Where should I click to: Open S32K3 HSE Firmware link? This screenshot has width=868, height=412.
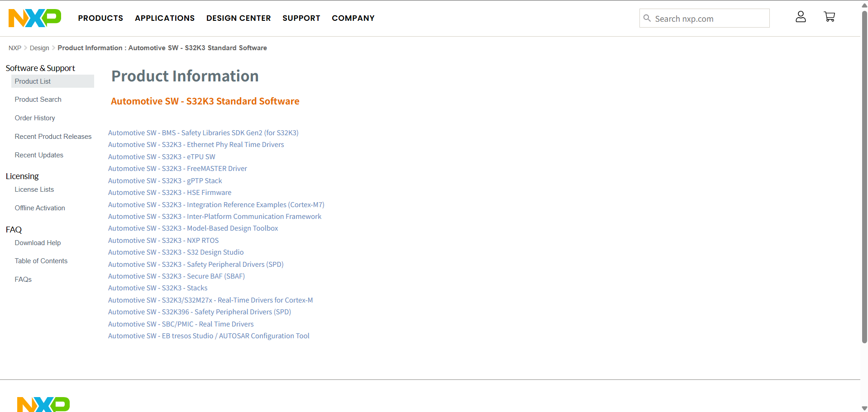170,193
